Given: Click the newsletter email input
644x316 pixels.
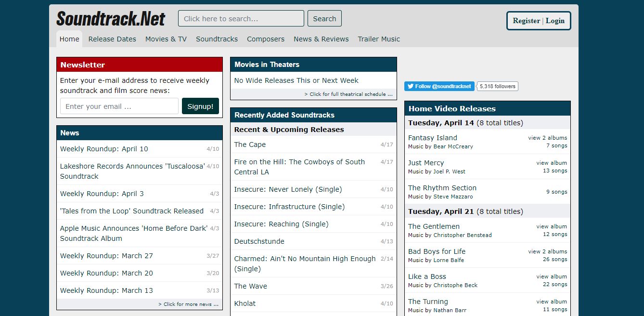Looking at the screenshot, I should [119, 106].
